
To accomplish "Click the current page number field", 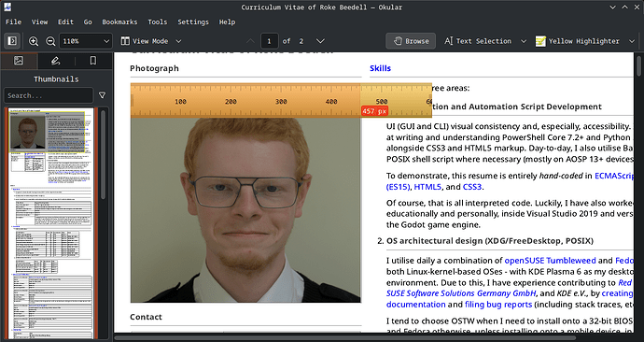I will click(x=269, y=41).
